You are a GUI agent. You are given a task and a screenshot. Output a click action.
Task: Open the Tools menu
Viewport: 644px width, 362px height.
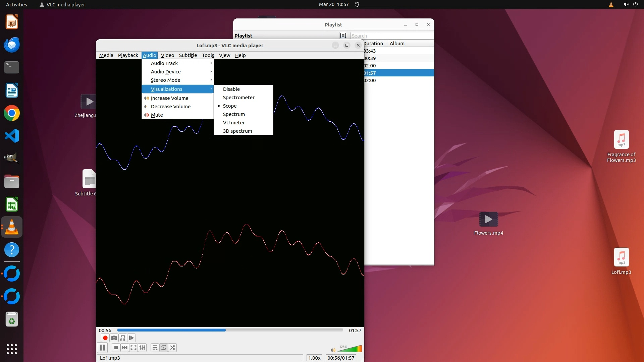(208, 55)
